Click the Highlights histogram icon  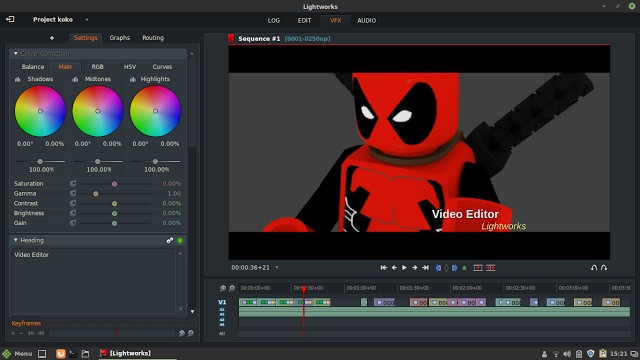point(133,79)
